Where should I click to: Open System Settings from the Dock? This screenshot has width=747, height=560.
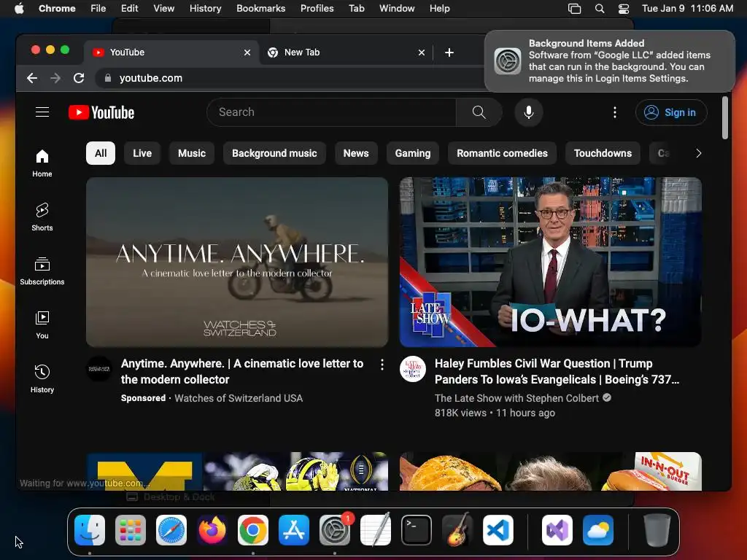[334, 530]
